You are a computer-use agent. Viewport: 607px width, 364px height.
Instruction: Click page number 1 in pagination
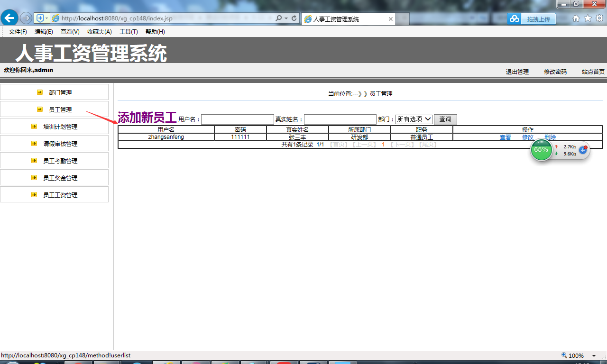(383, 145)
